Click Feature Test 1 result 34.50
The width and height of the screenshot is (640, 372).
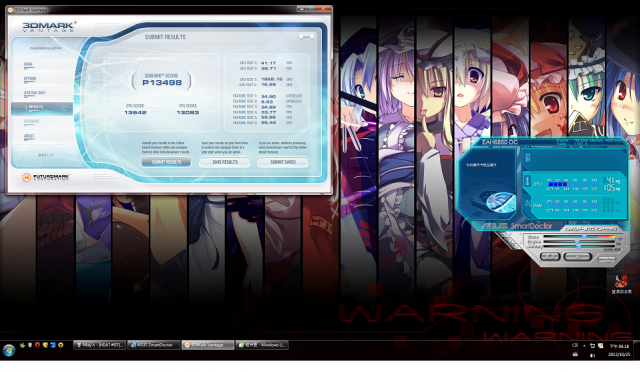[268, 96]
